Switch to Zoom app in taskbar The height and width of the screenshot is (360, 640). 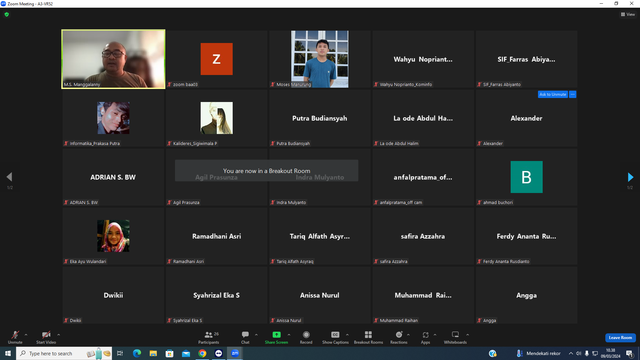[235, 353]
